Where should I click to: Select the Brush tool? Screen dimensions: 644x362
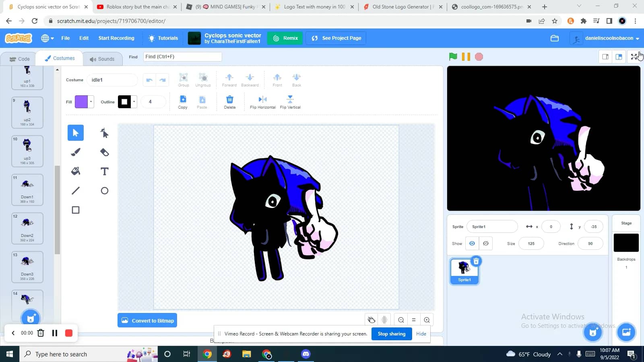(75, 152)
